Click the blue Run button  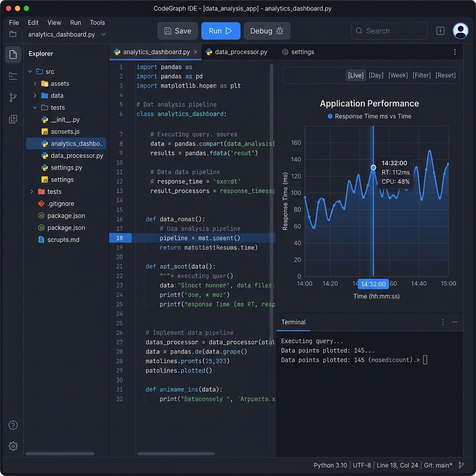tap(221, 31)
